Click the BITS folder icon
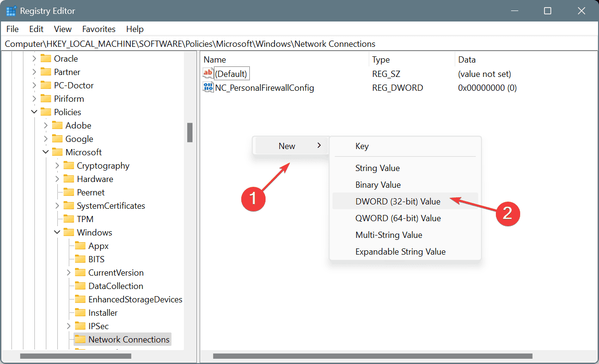Viewport: 599px width, 364px height. click(x=80, y=259)
